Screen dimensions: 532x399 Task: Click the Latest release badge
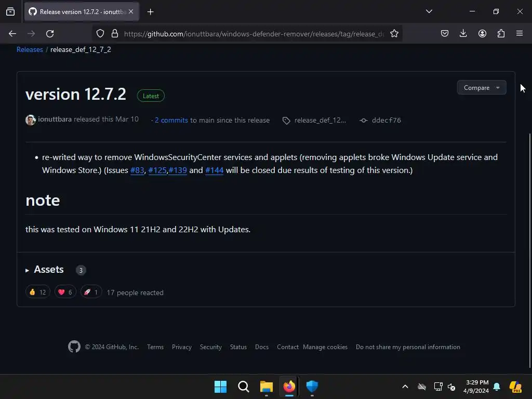pos(151,96)
